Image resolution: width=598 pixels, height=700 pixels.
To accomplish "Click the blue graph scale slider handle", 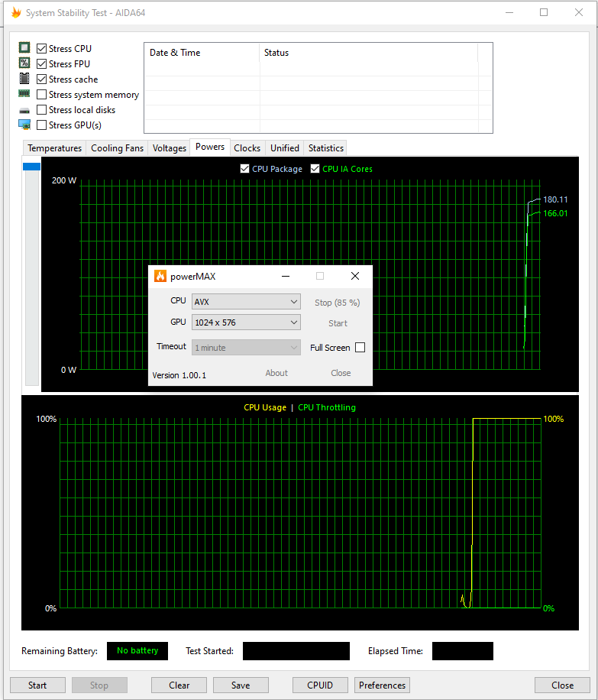I will pyautogui.click(x=31, y=167).
